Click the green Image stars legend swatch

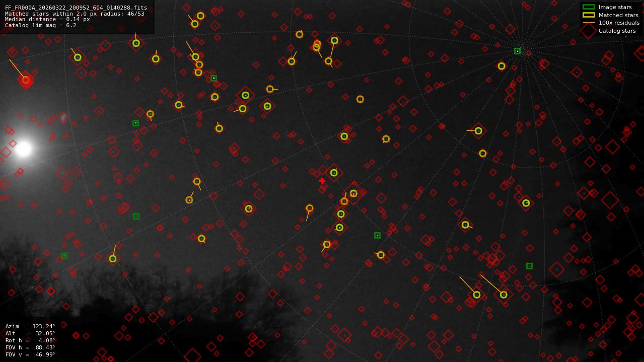coord(589,7)
